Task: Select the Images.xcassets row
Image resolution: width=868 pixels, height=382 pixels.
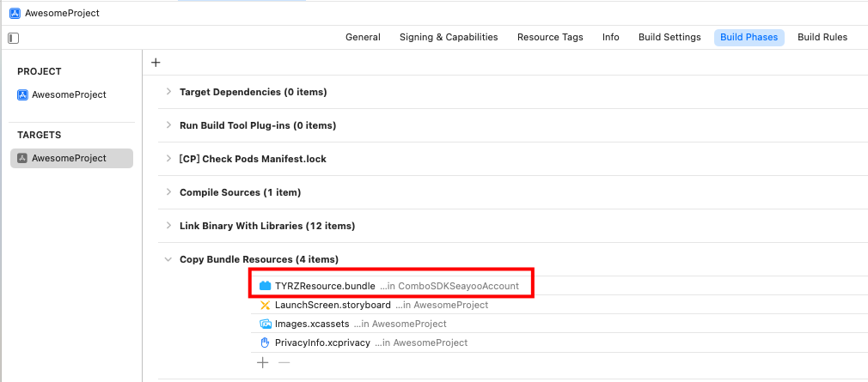Action: pos(559,324)
